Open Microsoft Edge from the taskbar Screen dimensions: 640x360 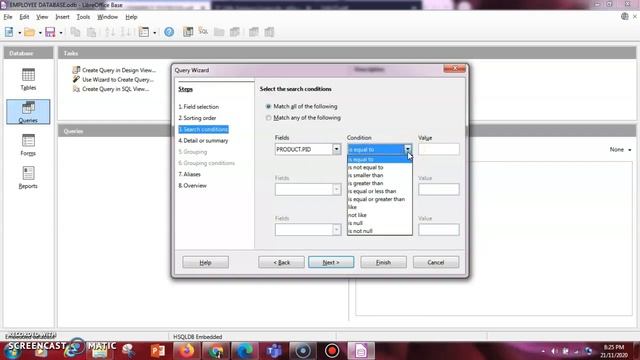tap(245, 351)
